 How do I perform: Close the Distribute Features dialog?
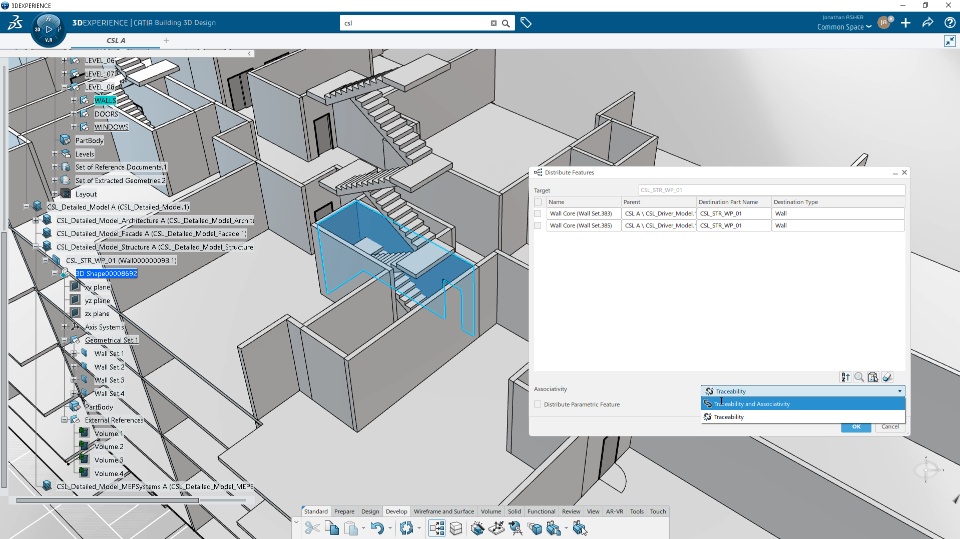(x=904, y=173)
